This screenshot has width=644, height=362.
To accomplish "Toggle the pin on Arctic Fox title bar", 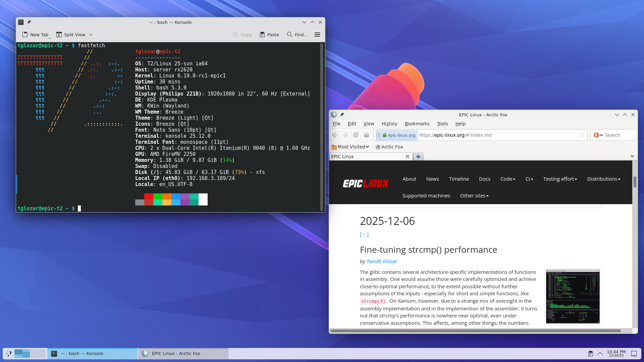I will click(x=342, y=115).
